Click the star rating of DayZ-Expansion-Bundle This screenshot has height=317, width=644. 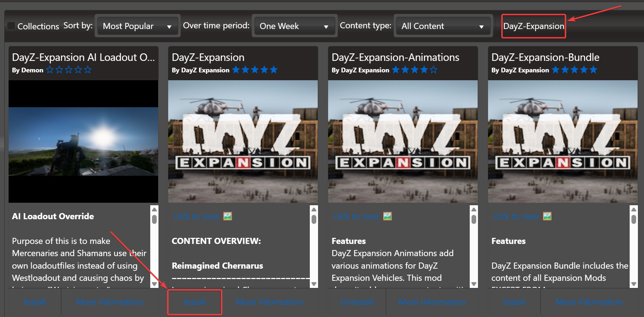click(574, 70)
